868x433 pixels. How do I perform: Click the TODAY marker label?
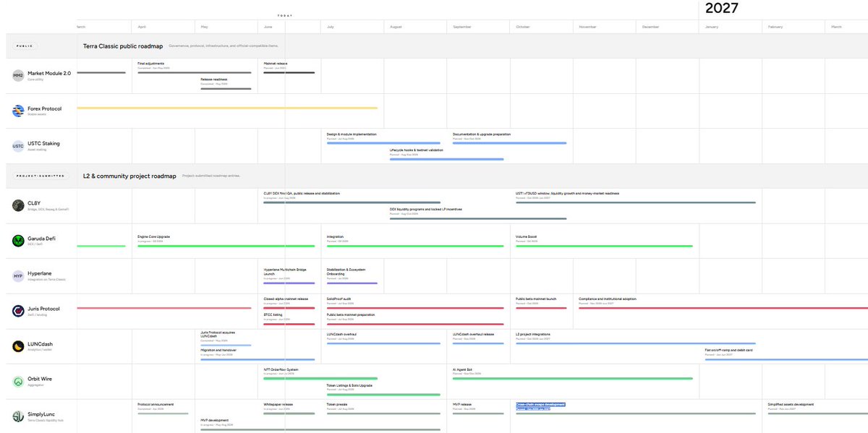pyautogui.click(x=286, y=15)
